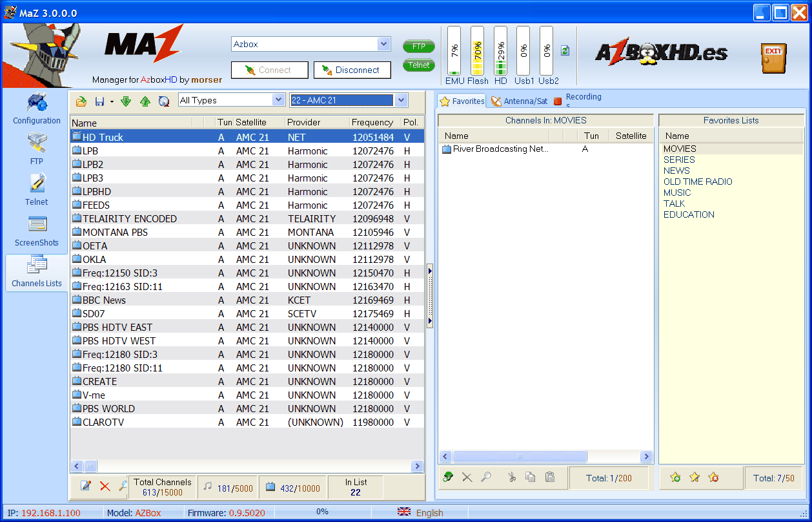
Task: Click the green add-to-favorites icon below the MOVIES list
Action: tap(449, 477)
